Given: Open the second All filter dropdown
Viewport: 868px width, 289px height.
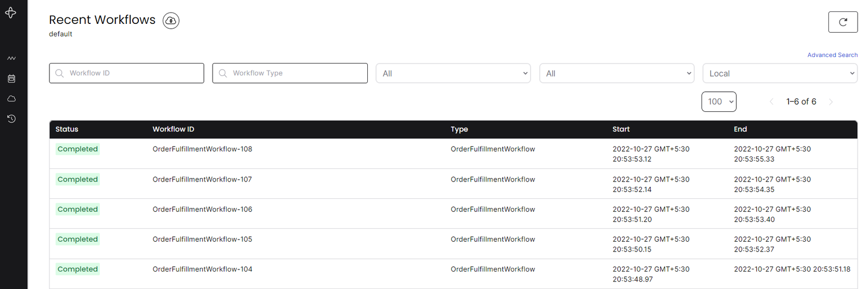Looking at the screenshot, I should click(617, 73).
